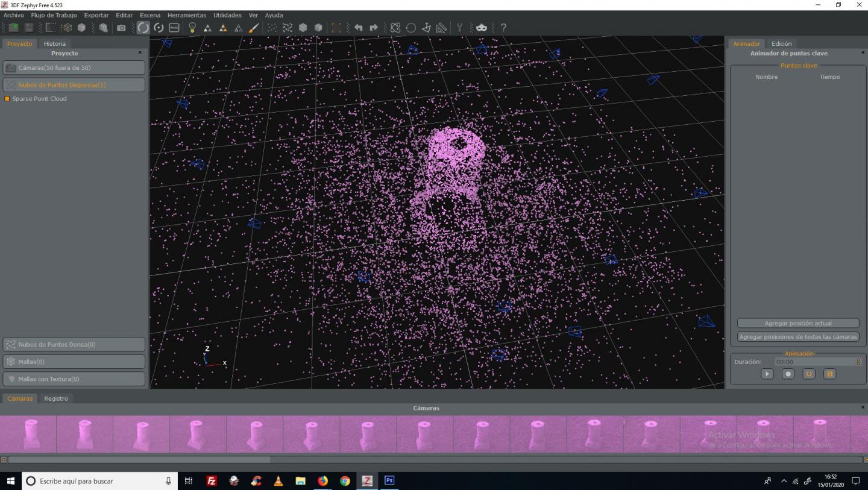The height and width of the screenshot is (490, 868).
Task: Click the wrench options icon in toolbar
Action: pos(459,28)
